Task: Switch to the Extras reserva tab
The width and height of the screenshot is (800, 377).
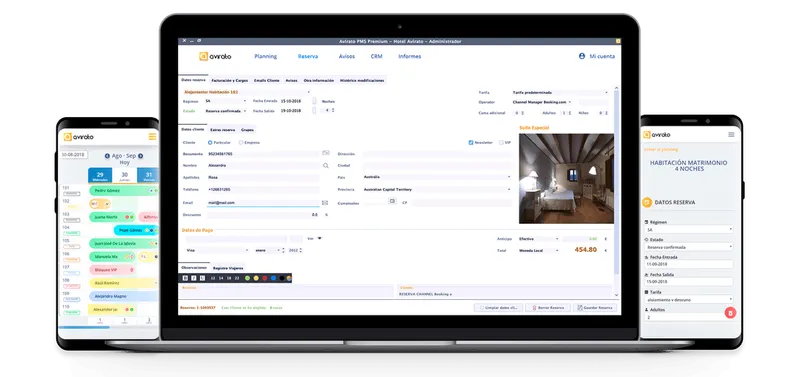Action: [222, 130]
